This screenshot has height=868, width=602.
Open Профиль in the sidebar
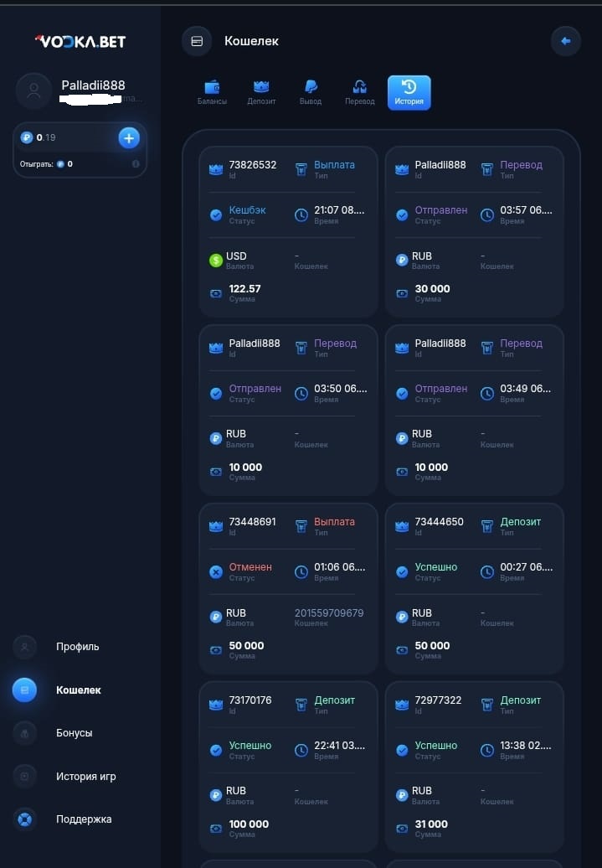[78, 647]
